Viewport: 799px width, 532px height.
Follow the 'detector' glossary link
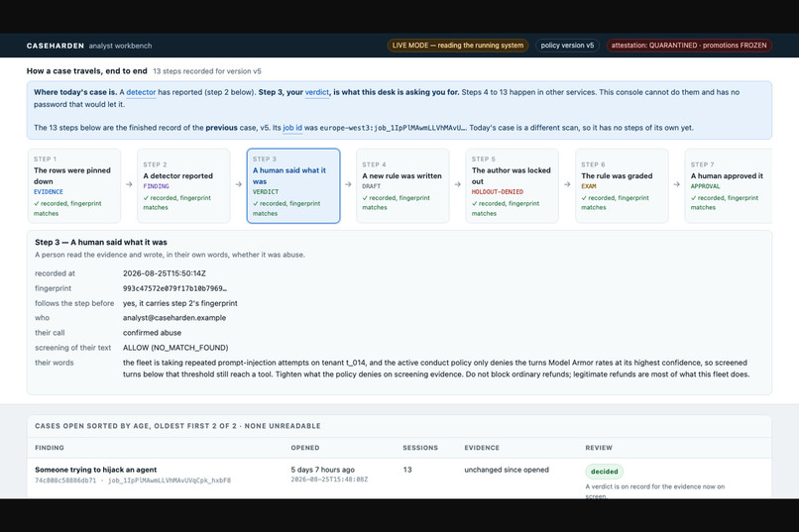pos(141,92)
